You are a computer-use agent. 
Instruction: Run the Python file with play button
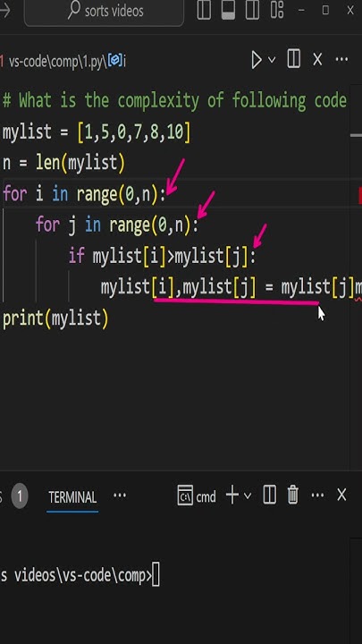(257, 61)
